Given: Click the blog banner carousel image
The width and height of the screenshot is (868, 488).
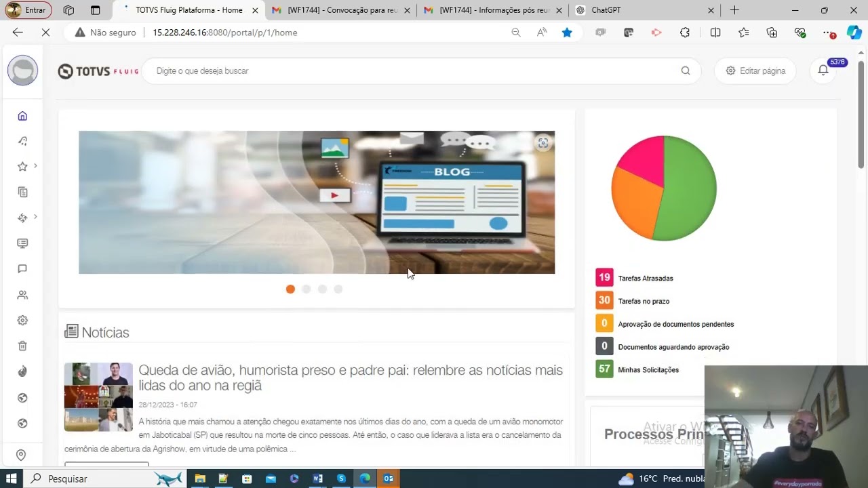Looking at the screenshot, I should click(317, 202).
